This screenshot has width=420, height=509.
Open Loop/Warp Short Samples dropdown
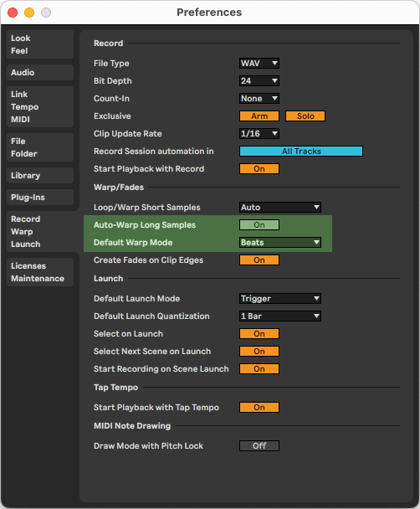280,207
